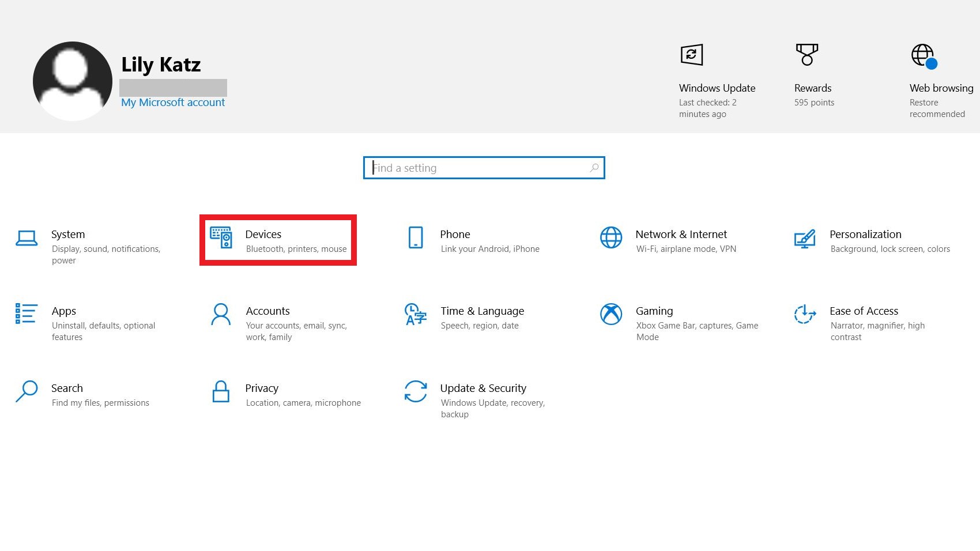This screenshot has height=551, width=980.
Task: Click the Accounts person icon
Action: [x=221, y=314]
